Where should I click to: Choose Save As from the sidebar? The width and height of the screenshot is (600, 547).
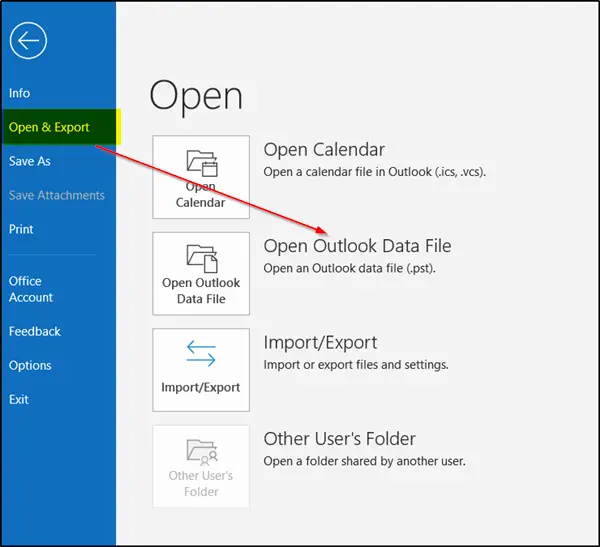click(30, 161)
